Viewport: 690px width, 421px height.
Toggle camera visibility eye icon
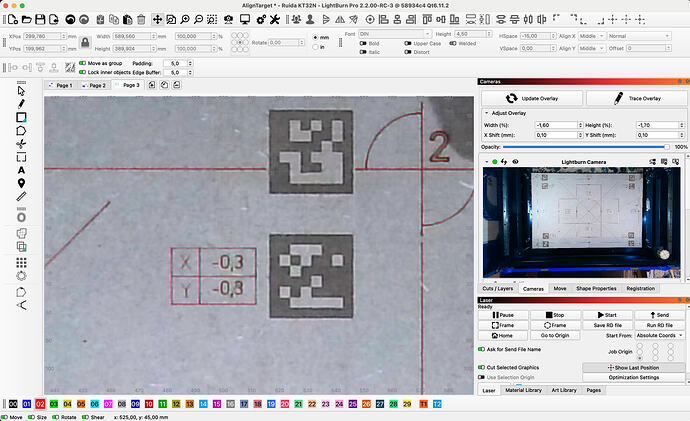[x=515, y=162]
